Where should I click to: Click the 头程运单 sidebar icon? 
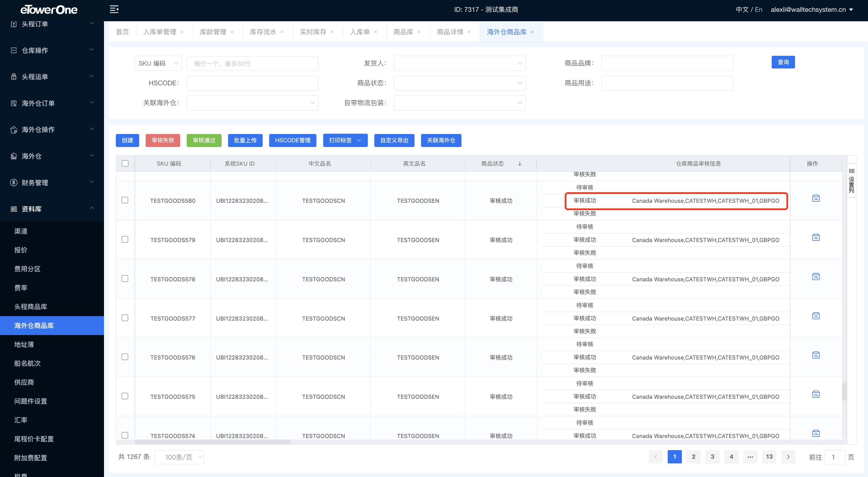click(14, 77)
